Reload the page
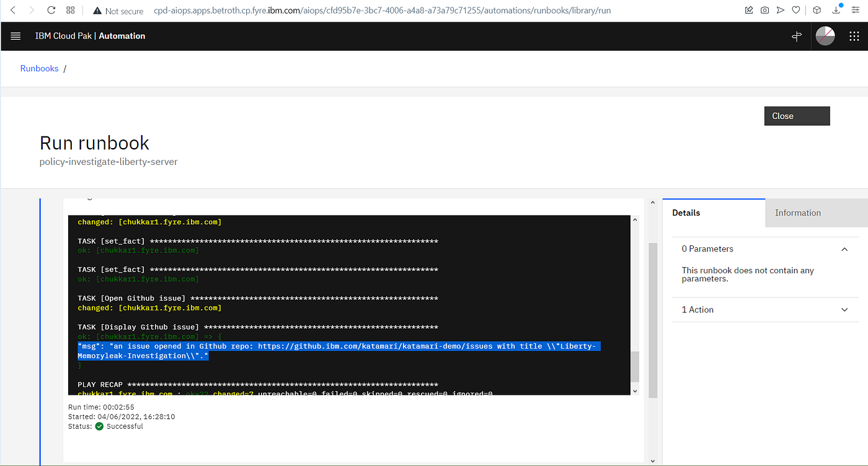868x466 pixels. coord(51,11)
